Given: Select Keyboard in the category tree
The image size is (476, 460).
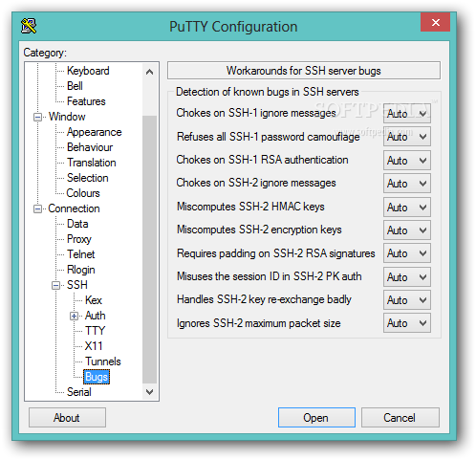Looking at the screenshot, I should coord(88,71).
